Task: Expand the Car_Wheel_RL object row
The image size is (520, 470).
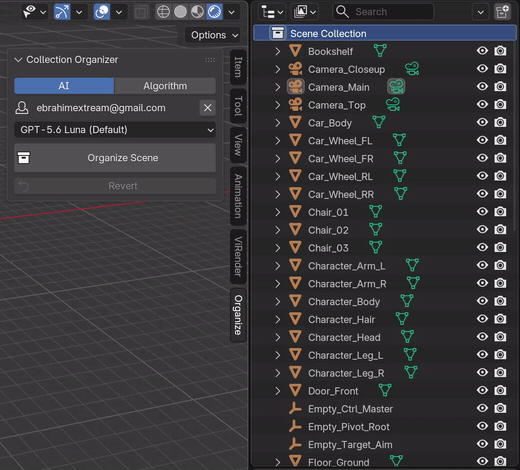Action: 278,176
